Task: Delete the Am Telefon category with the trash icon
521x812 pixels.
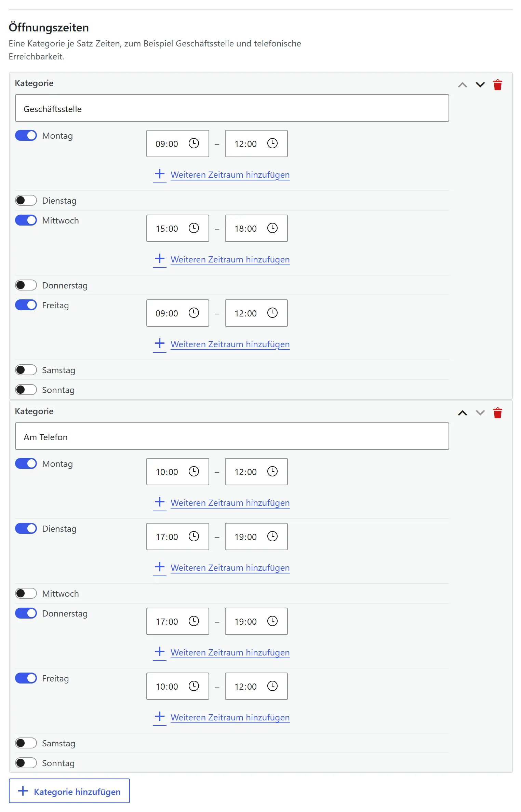Action: click(x=497, y=413)
